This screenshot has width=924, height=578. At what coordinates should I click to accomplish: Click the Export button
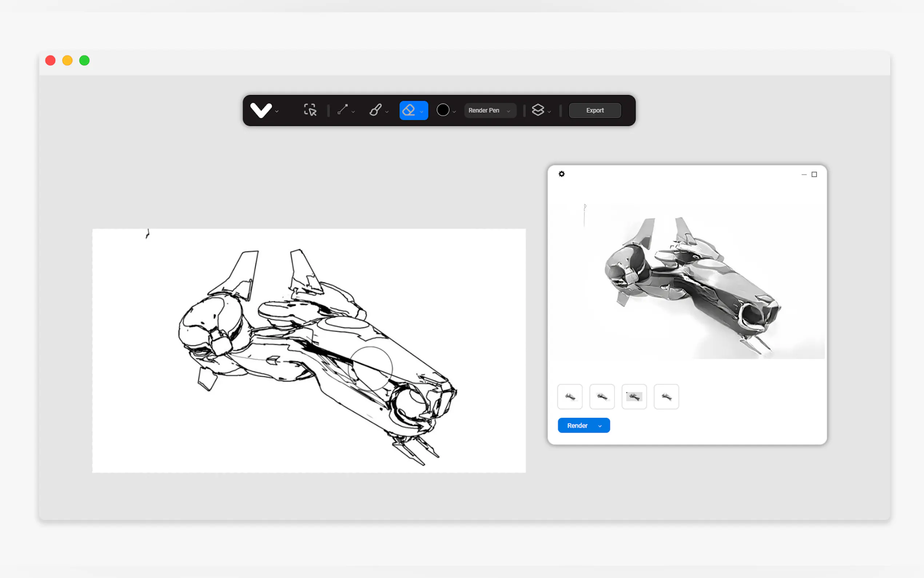pos(594,111)
